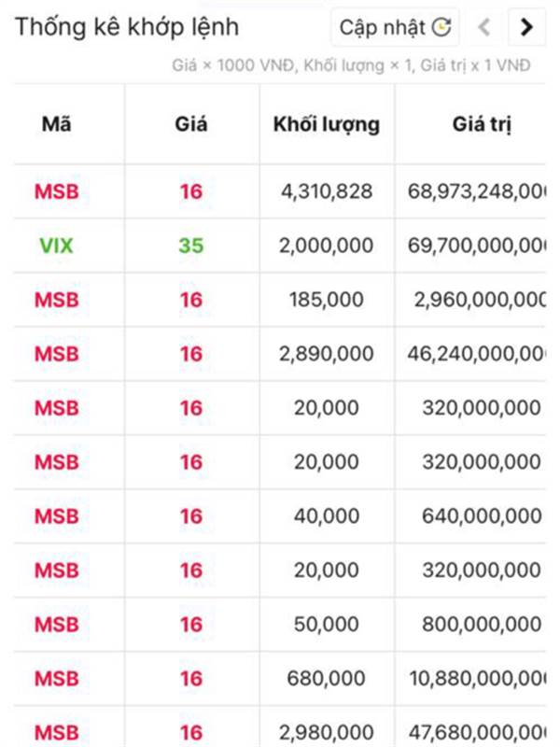Screen dimensions: 560x747
Task: Sort by the Giá column header
Action: pyautogui.click(x=191, y=124)
